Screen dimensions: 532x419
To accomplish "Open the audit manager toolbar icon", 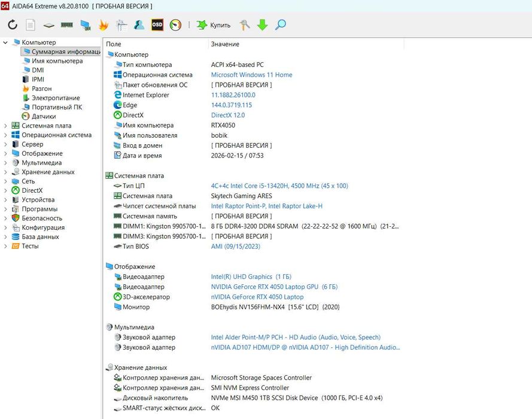I will coord(121,25).
